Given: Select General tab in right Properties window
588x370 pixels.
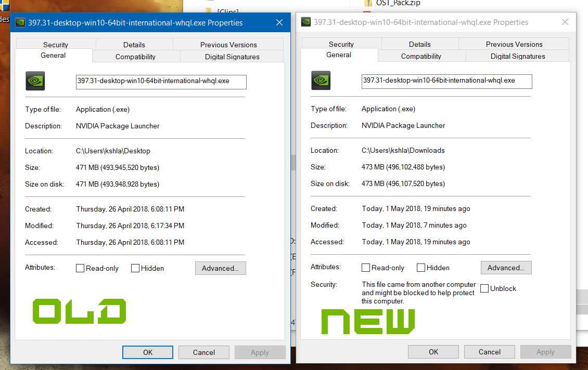Looking at the screenshot, I should (339, 55).
